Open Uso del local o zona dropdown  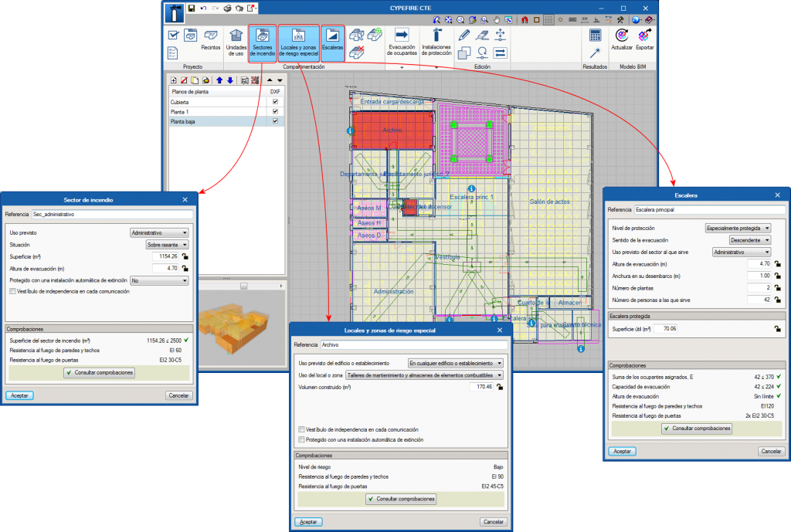424,375
